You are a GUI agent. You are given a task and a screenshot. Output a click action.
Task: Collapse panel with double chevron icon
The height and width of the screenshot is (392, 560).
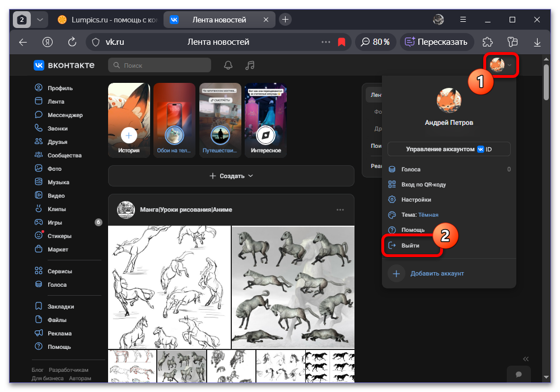point(526,359)
